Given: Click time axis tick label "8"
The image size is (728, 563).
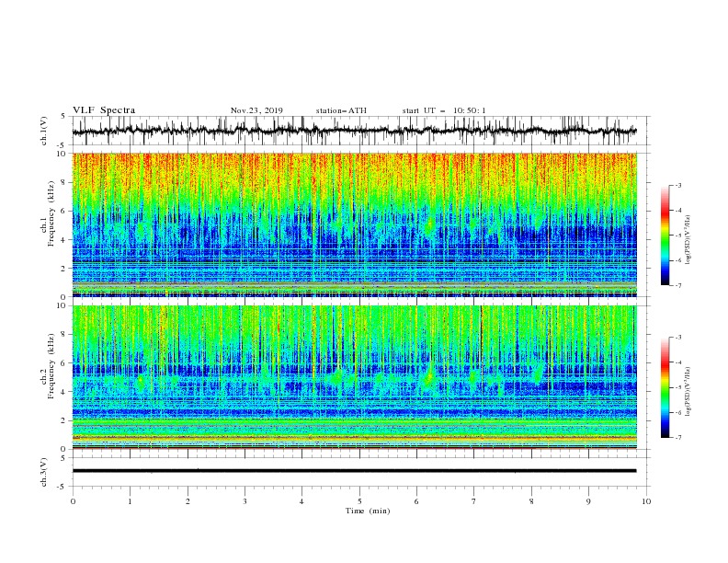Looking at the screenshot, I should pyautogui.click(x=531, y=501).
